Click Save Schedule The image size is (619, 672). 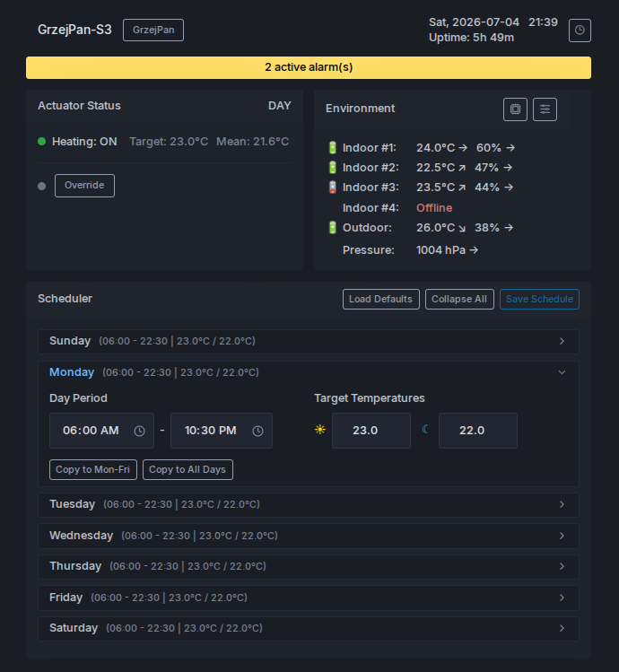click(x=539, y=299)
